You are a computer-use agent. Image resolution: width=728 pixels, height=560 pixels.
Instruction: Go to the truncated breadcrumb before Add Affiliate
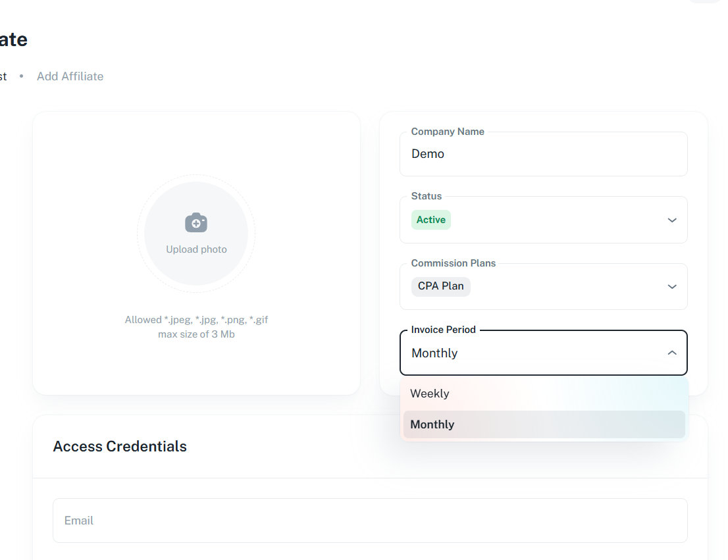(3, 76)
